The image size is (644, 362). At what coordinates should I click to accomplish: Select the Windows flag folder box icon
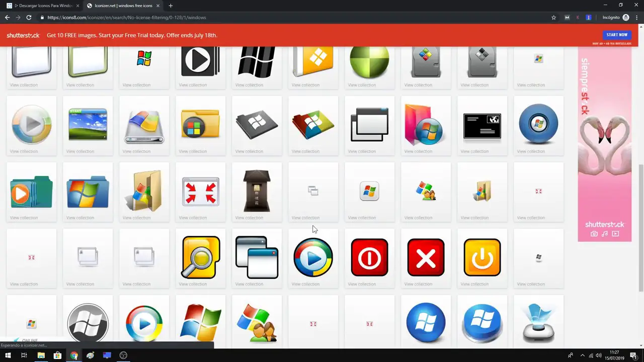144,191
